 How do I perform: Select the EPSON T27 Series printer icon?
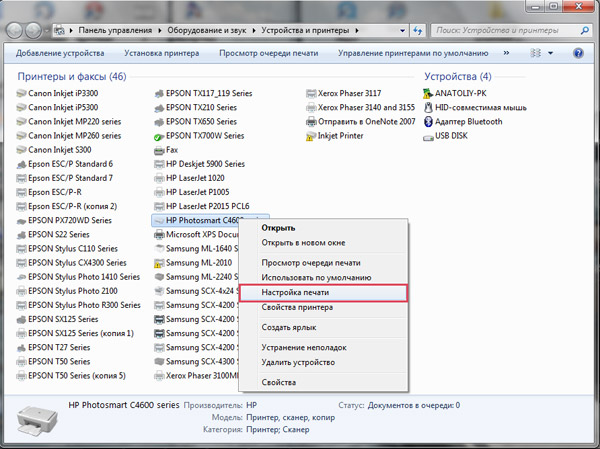tap(21, 348)
